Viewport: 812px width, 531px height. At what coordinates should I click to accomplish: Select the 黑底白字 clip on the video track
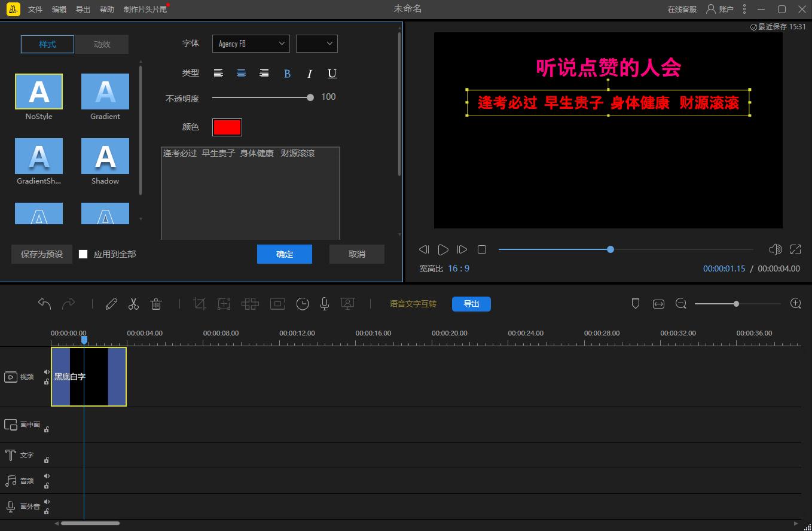click(88, 377)
